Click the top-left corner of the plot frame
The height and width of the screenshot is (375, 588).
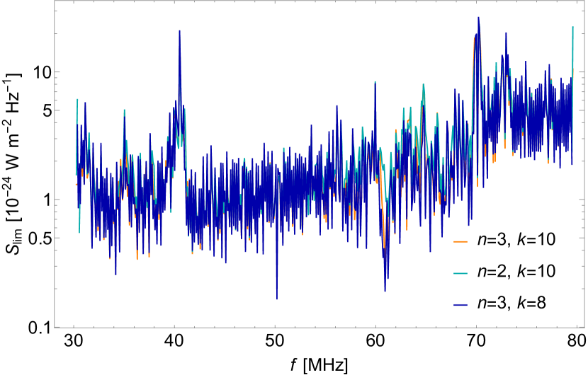coord(55,1)
